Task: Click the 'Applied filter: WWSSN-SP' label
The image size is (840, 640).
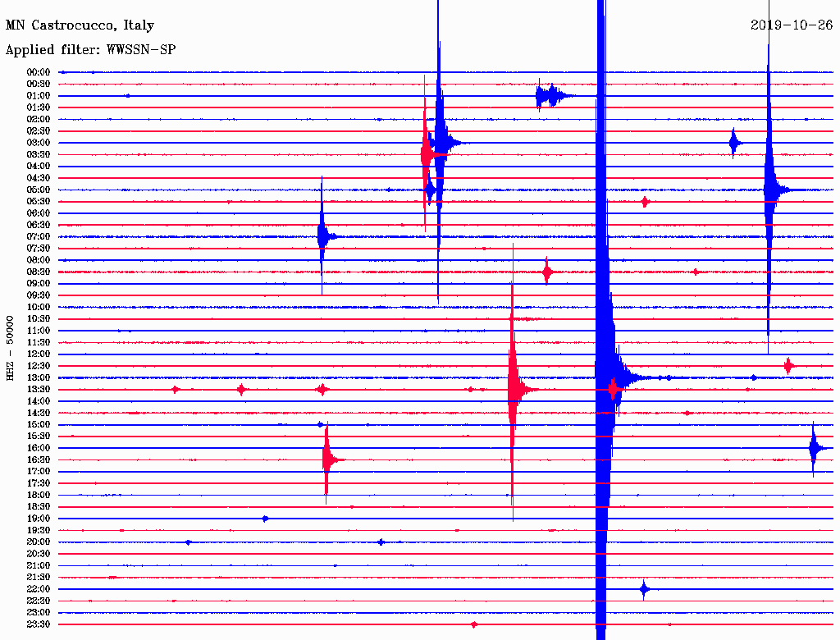Action: (x=90, y=50)
